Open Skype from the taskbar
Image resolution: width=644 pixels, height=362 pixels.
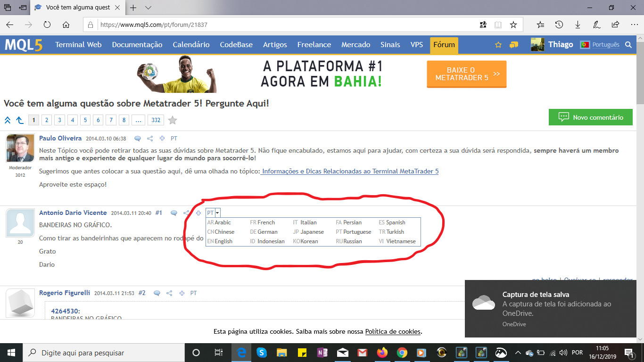tap(262, 353)
